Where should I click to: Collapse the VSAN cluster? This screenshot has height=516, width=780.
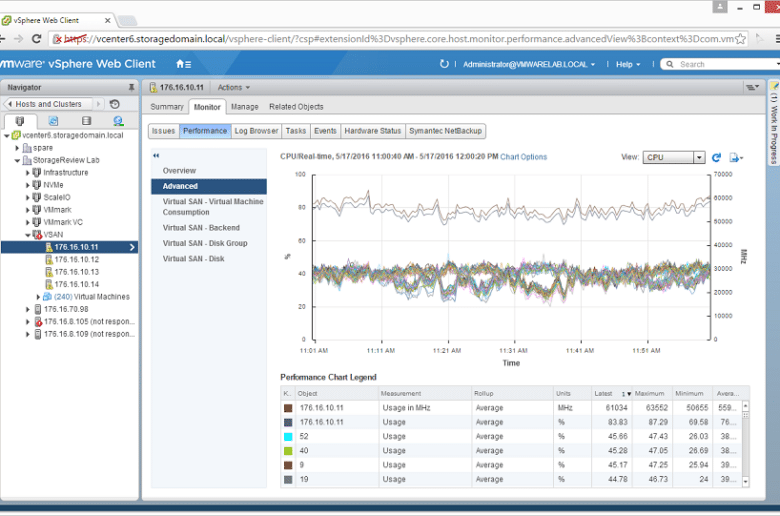pos(28,235)
